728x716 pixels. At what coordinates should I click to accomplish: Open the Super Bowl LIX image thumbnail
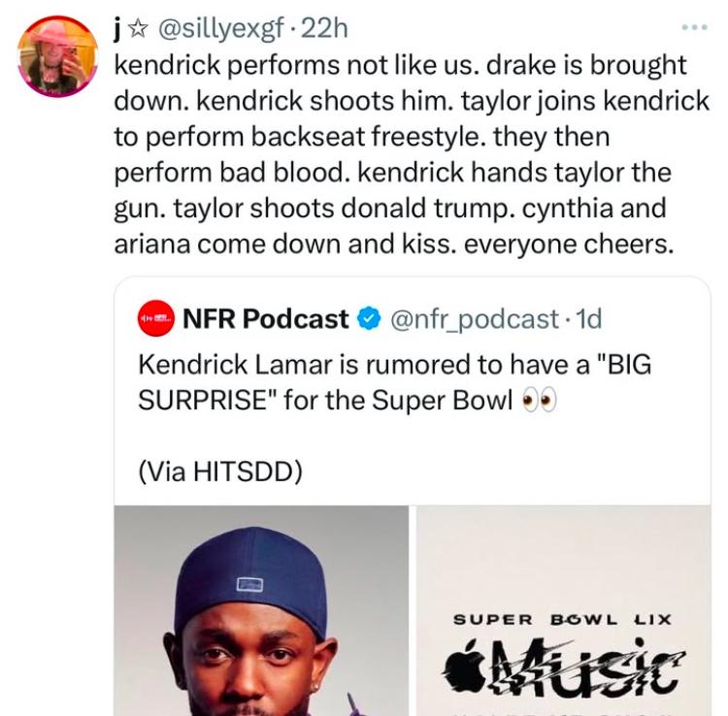pos(564,610)
